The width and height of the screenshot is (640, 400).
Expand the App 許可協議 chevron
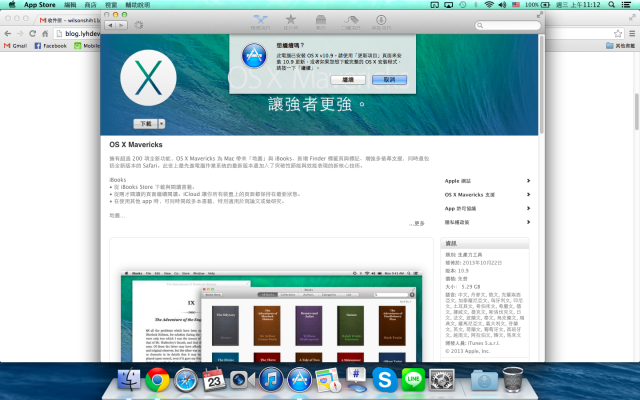528,209
